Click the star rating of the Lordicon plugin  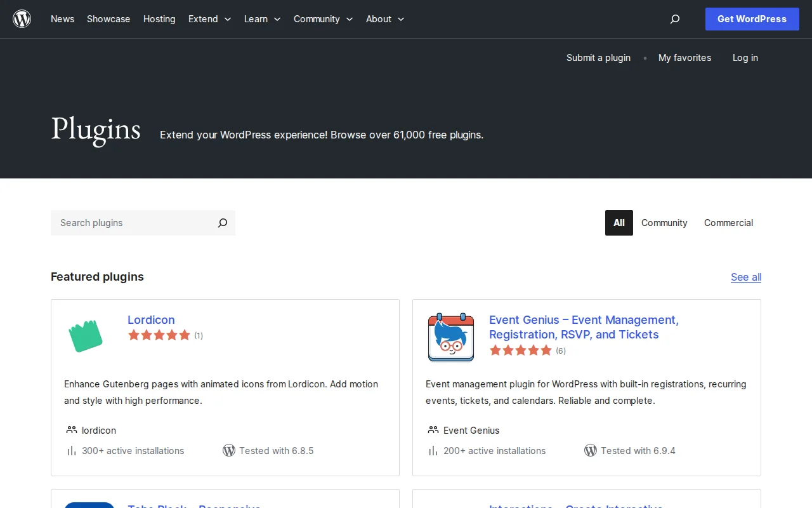(159, 335)
